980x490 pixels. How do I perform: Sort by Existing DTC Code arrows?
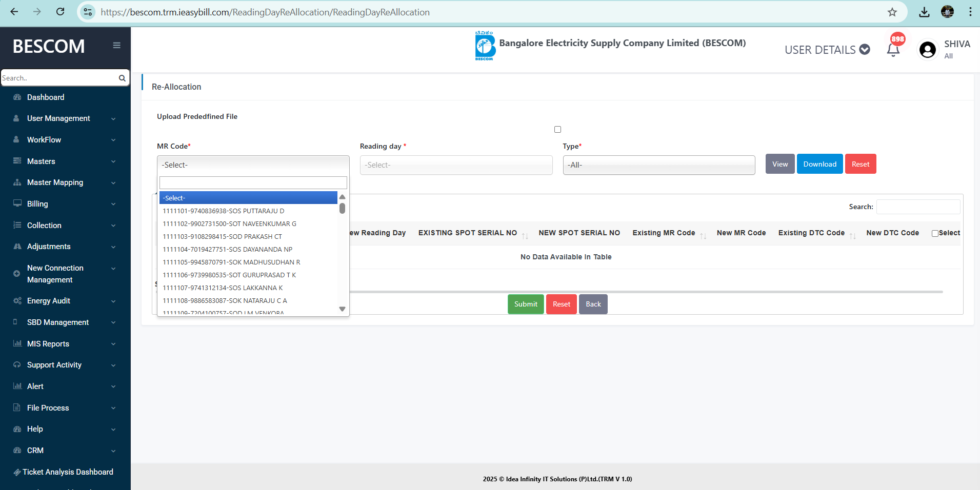point(852,235)
